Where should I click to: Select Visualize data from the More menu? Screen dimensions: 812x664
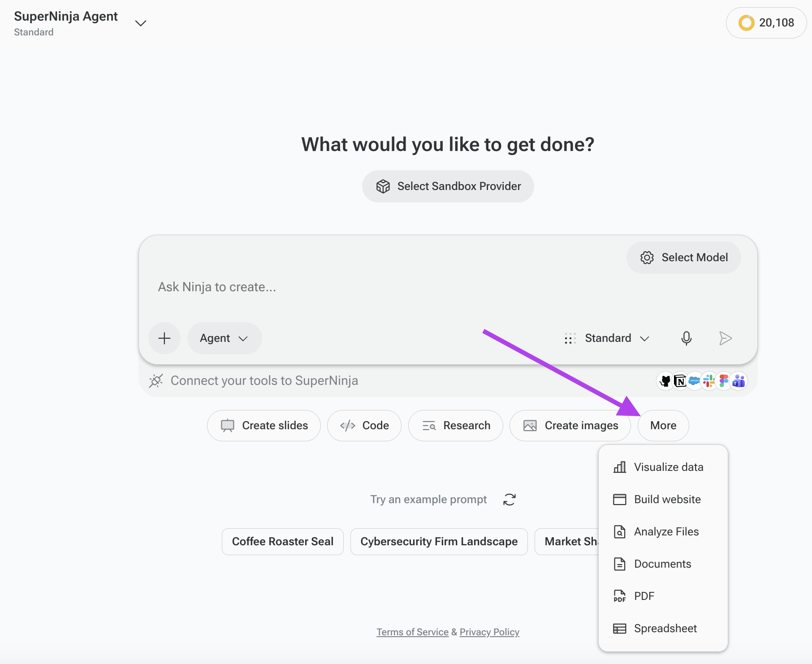663,467
